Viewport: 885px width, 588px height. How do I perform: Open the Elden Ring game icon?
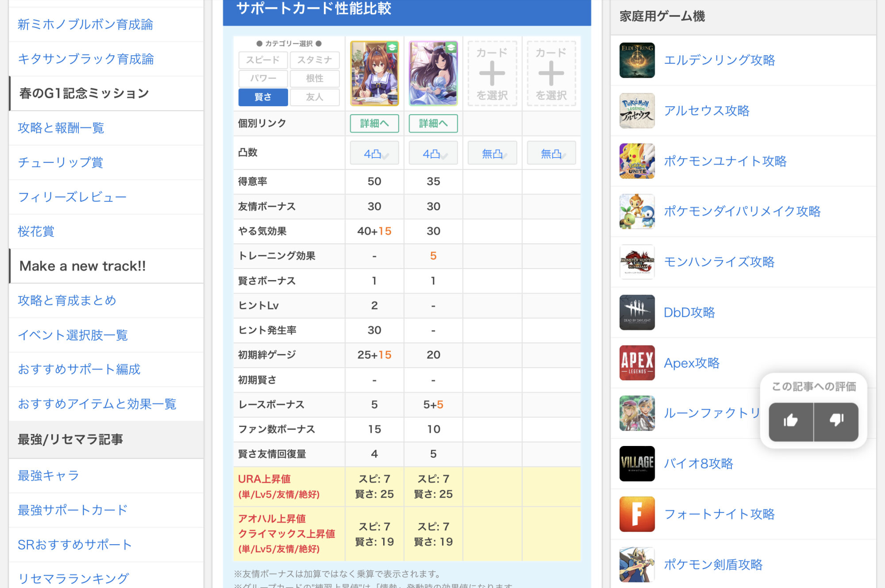637,60
